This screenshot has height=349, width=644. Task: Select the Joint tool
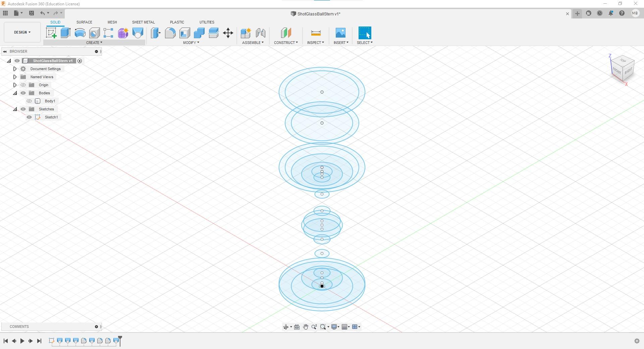[260, 33]
